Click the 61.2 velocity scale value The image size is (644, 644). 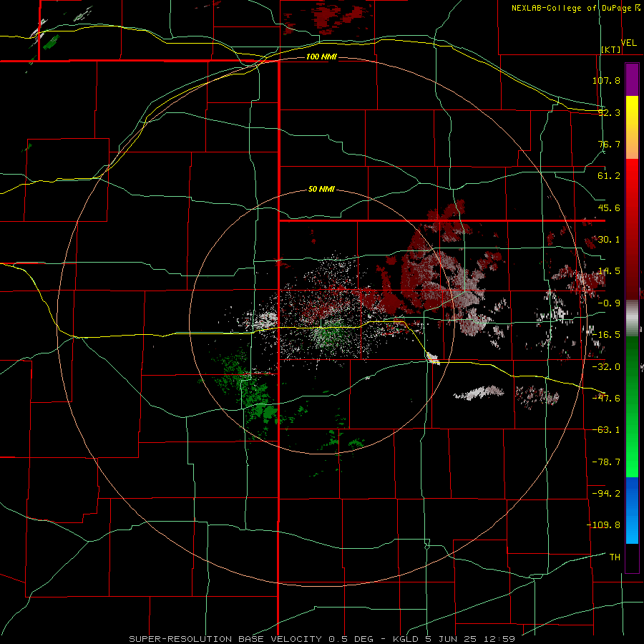[609, 176]
